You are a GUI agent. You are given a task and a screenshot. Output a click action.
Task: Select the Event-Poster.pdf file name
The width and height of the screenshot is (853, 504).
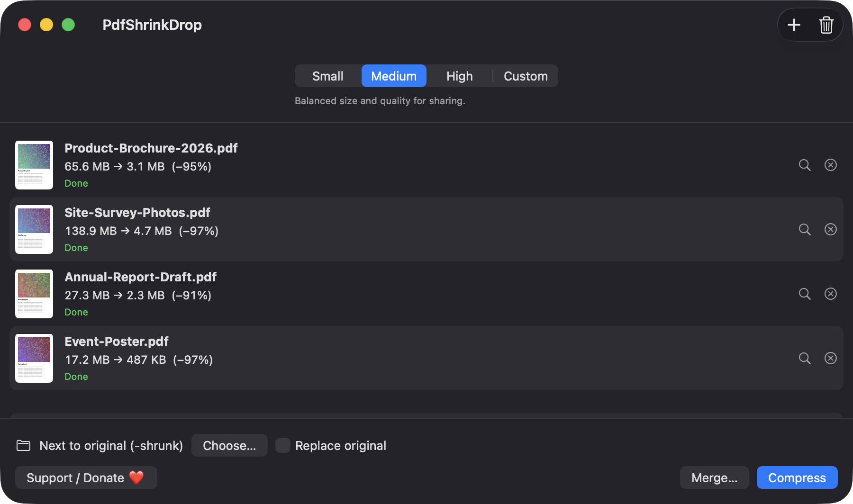[117, 342]
